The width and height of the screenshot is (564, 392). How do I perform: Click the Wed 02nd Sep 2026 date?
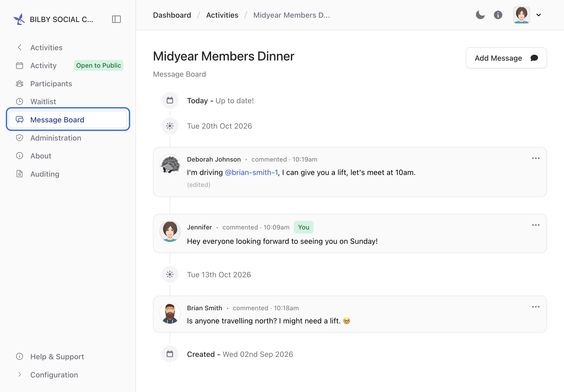click(258, 354)
